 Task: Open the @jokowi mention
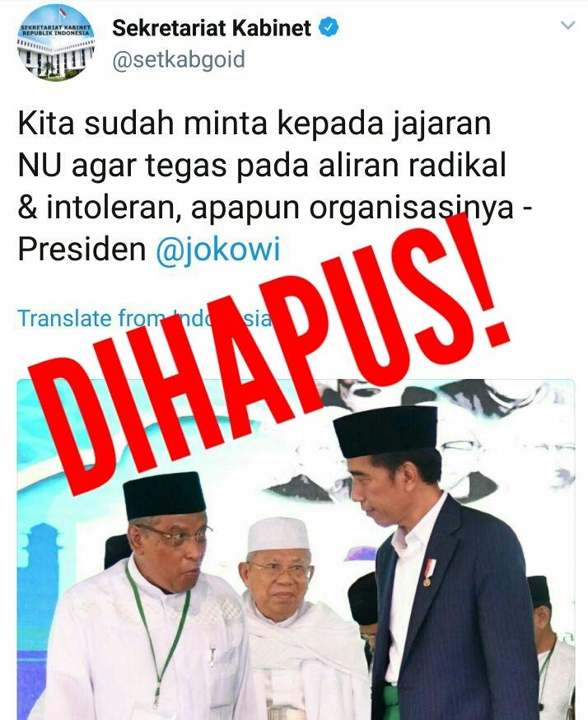pos(218,250)
